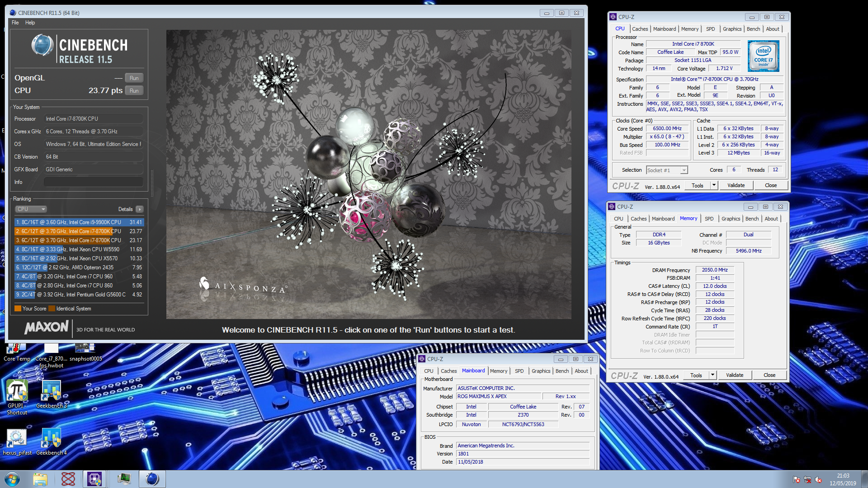Image resolution: width=868 pixels, height=488 pixels.
Task: Select SPD tab in Memory CPU-Z window
Action: pos(709,219)
